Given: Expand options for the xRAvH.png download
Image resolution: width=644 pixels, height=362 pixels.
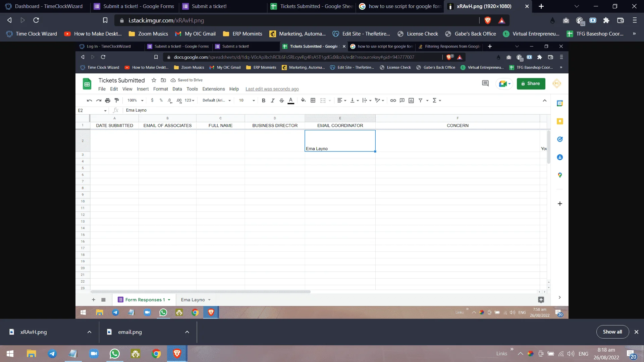Looking at the screenshot, I should (90, 332).
